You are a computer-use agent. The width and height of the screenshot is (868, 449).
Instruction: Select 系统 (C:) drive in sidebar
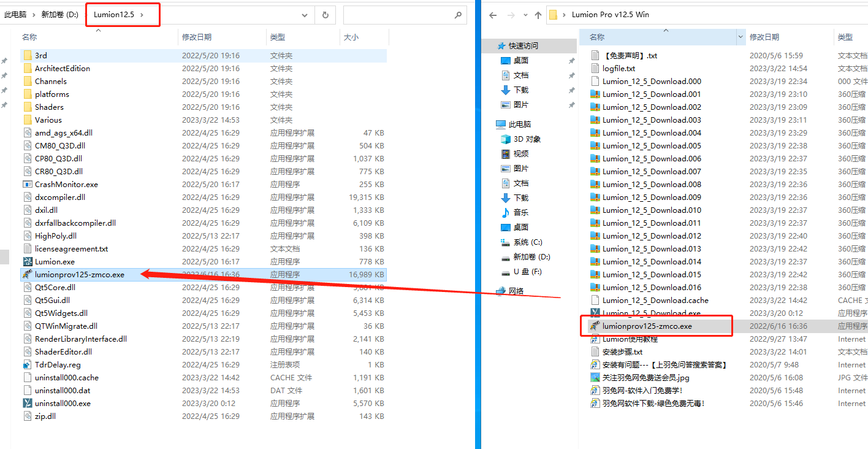click(x=527, y=242)
